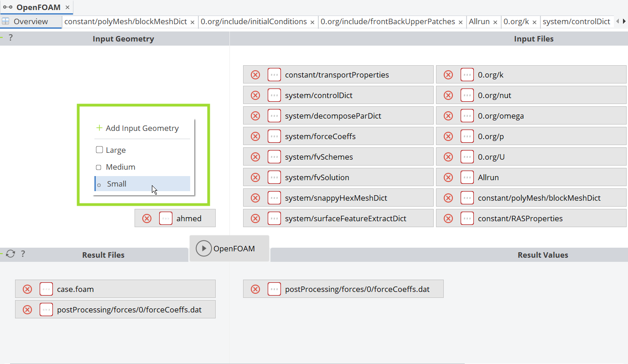Open options for forceCoeffs.dat in Result Values
The image size is (628, 364).
274,289
